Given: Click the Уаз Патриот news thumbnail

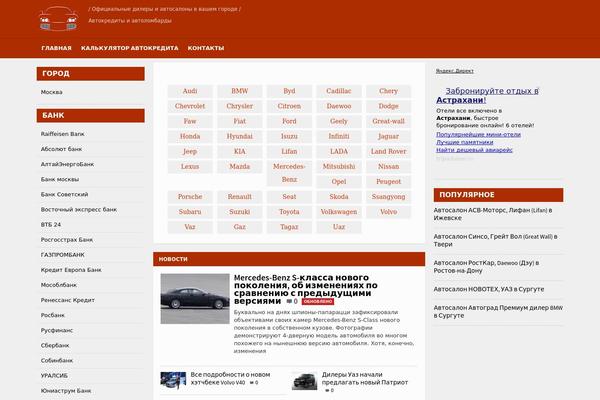Looking at the screenshot, I should [304, 381].
